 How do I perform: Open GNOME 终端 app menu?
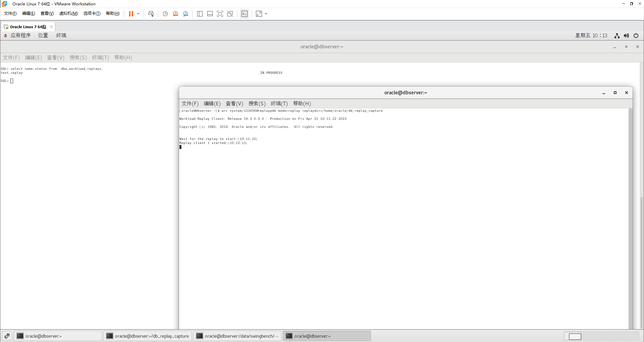click(x=61, y=36)
